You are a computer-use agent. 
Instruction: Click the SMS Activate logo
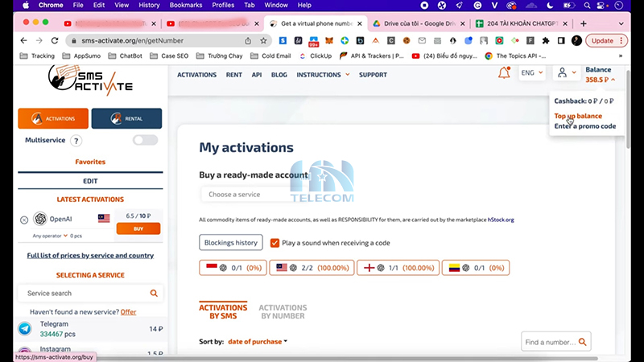tap(89, 80)
